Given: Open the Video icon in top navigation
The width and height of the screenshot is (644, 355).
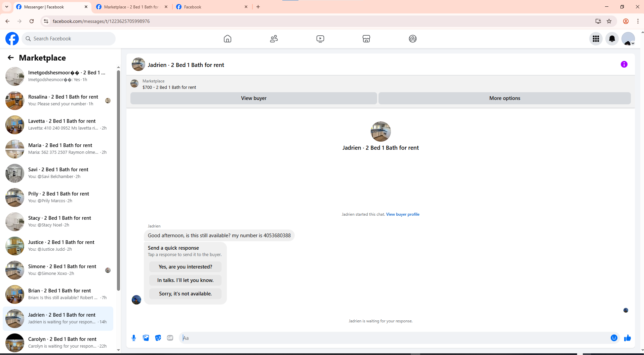Looking at the screenshot, I should (320, 39).
